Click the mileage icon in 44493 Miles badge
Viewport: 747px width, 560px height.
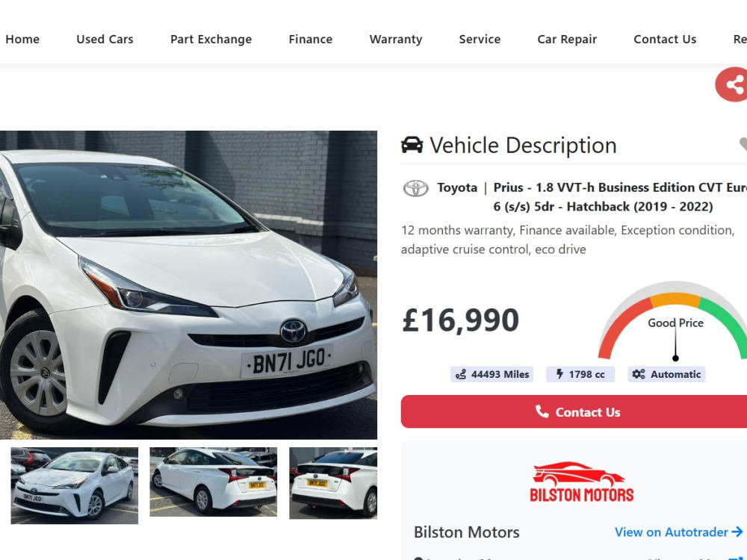(x=461, y=374)
